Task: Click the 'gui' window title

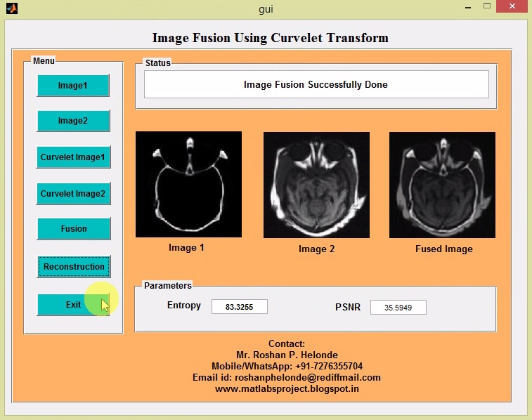Action: point(266,9)
